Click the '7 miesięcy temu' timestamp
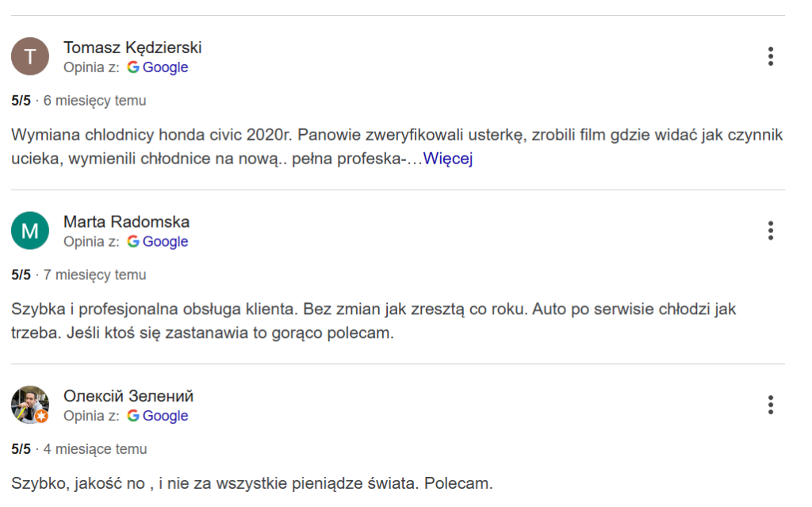 coord(95,275)
